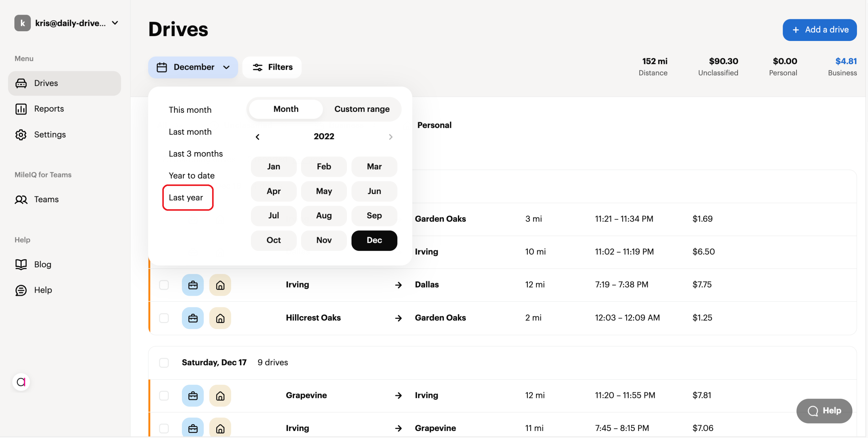Image resolution: width=868 pixels, height=438 pixels.
Task: Click the calendar icon in the date selector
Action: (x=162, y=67)
